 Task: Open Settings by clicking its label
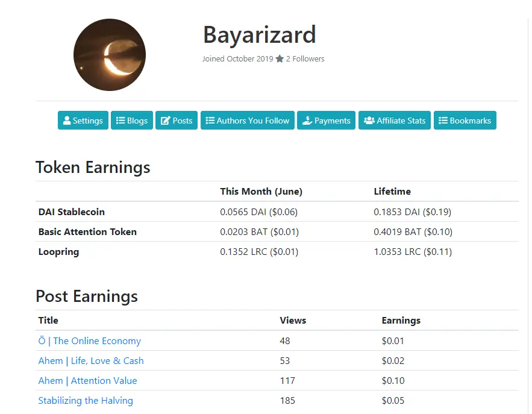pos(87,121)
